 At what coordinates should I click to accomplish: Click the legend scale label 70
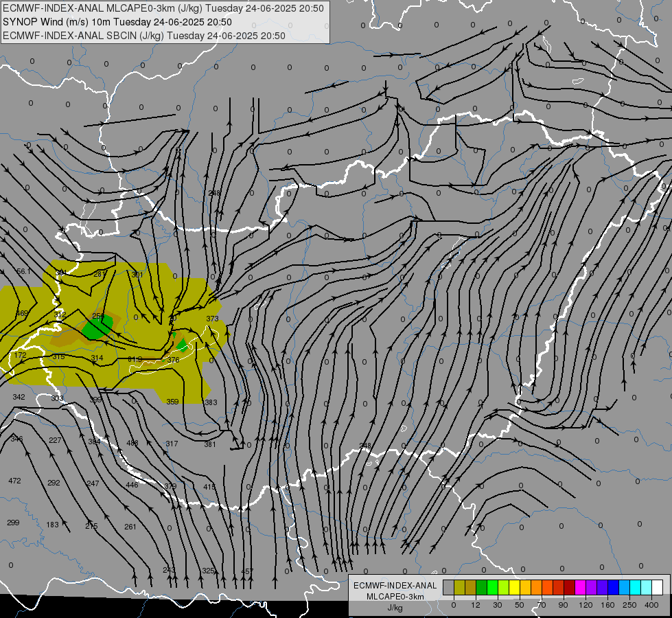point(542,605)
